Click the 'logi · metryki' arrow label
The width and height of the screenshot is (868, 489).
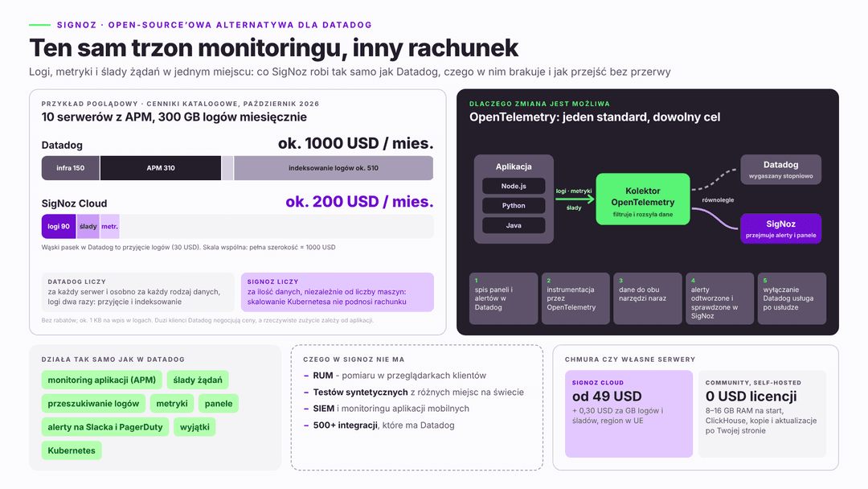point(574,191)
